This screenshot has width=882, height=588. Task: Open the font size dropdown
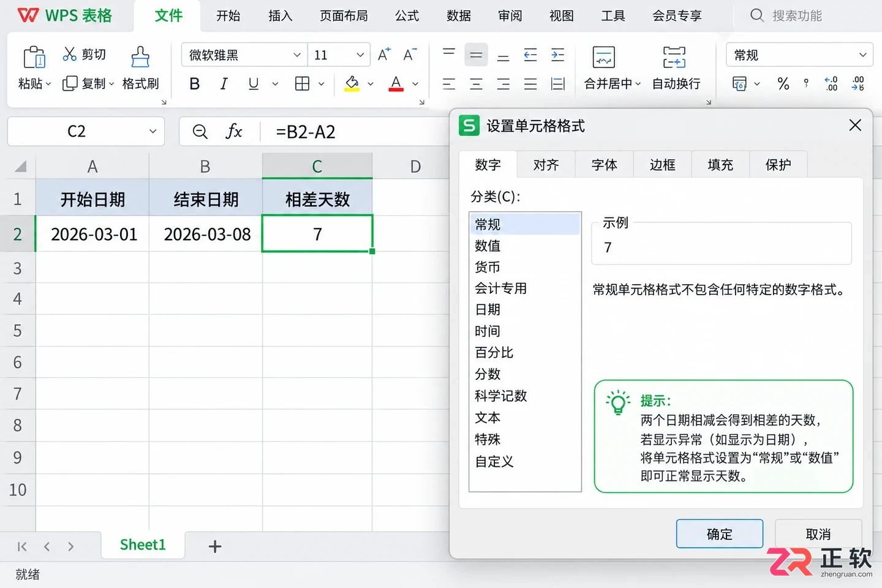tap(360, 55)
